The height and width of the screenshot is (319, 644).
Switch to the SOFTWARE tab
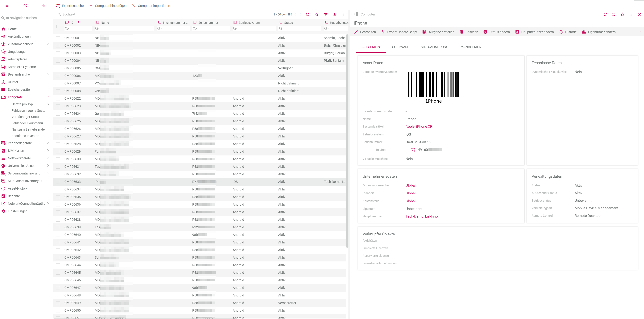point(400,47)
